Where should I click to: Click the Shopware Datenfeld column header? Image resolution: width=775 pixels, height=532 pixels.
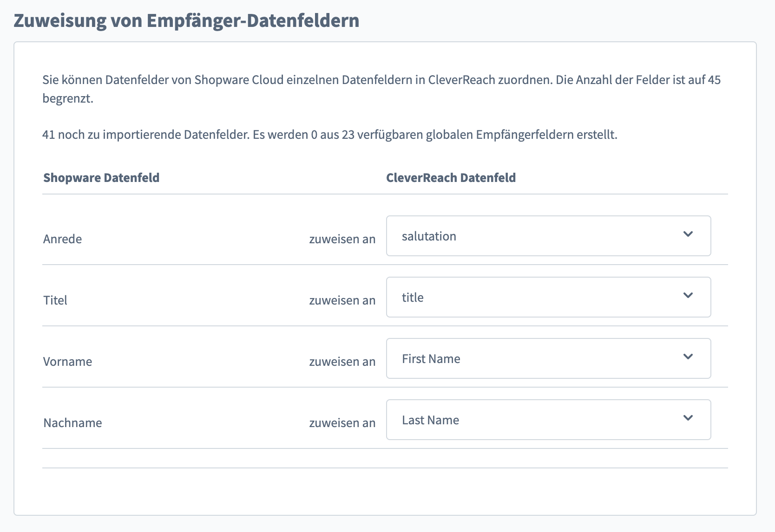pos(101,178)
